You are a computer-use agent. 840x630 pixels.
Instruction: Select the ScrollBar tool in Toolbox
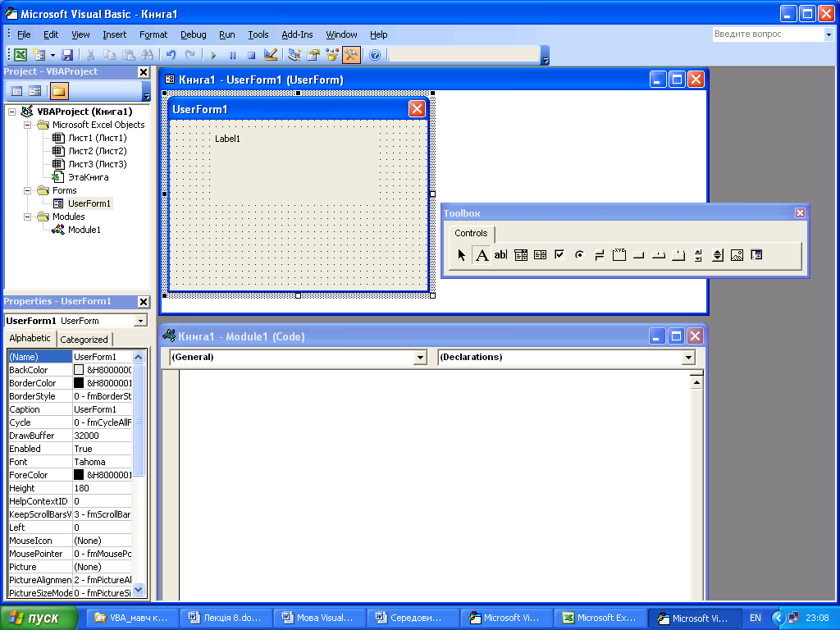coord(697,255)
